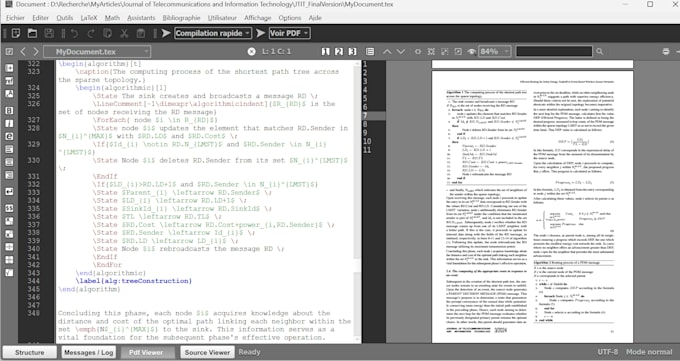Viewport: 680px width, 361px height.
Task: Go to previous PDF page with up arrow
Action: 387,52
